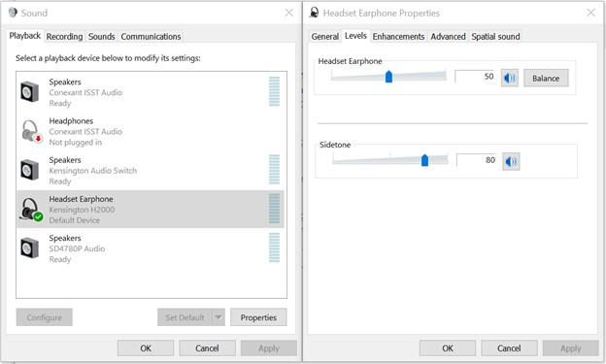Viewport: 606px width, 364px height.
Task: Click the Set Default button
Action: (x=185, y=317)
